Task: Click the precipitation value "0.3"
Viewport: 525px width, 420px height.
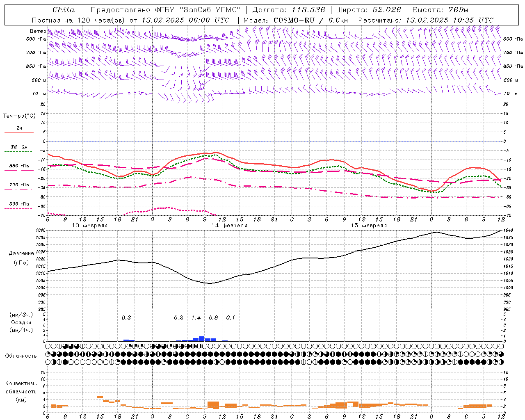Action: point(126,318)
